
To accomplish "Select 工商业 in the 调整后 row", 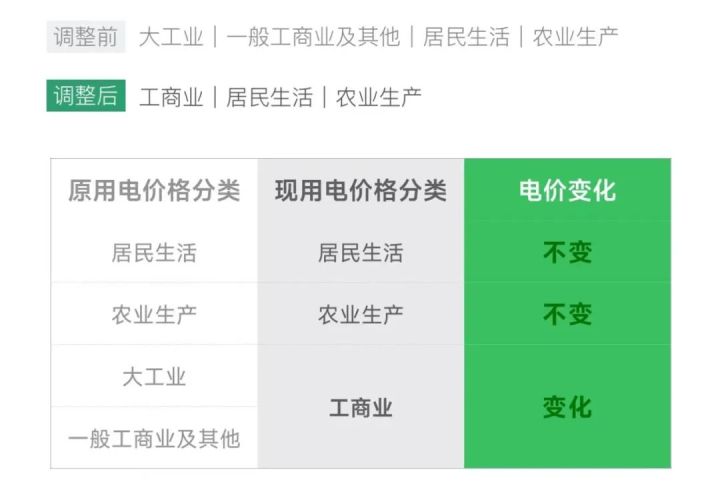I will pyautogui.click(x=171, y=97).
